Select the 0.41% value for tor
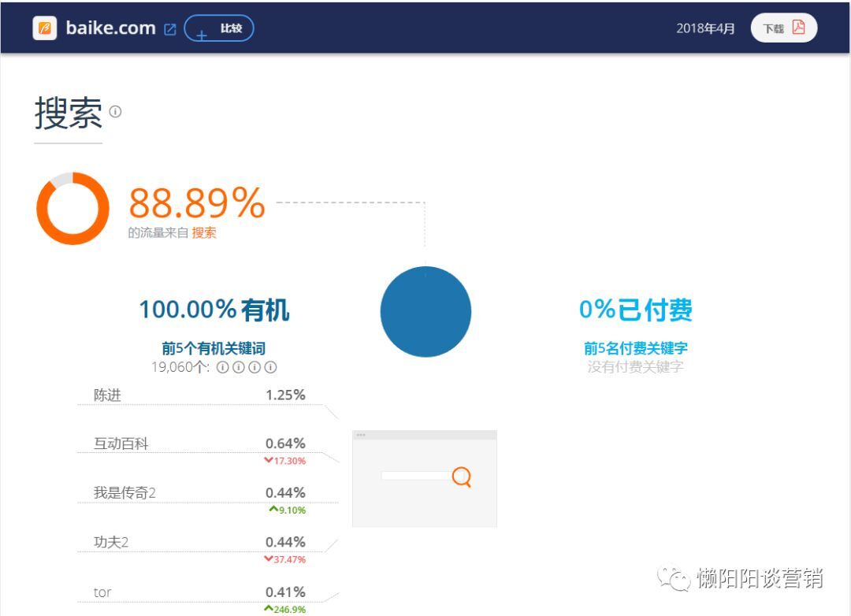This screenshot has height=616, width=851. click(285, 592)
